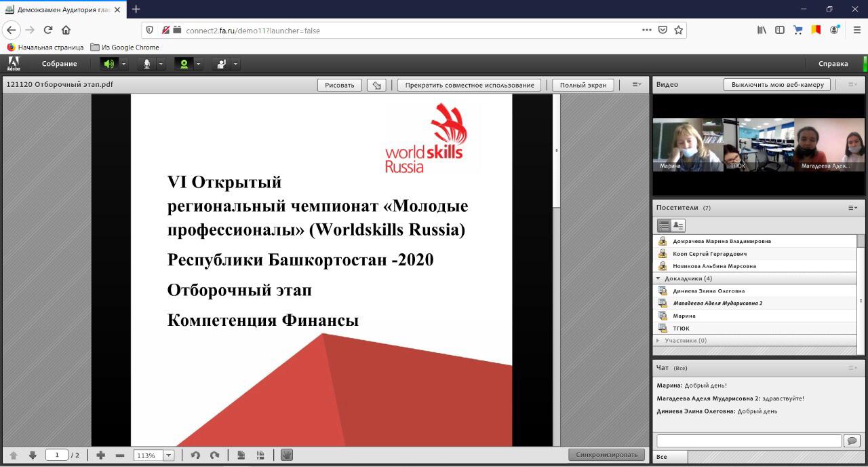Click the chat message input field
868x467 pixels.
[749, 441]
